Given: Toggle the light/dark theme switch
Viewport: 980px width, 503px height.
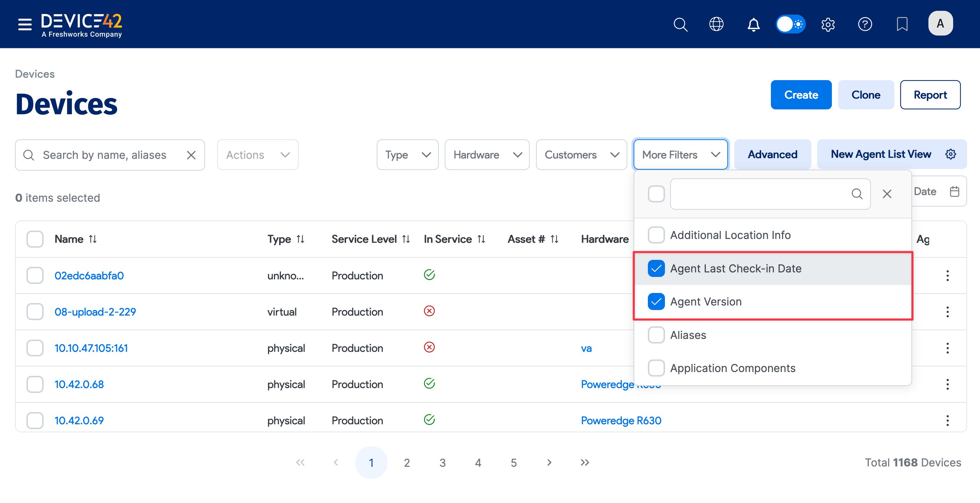Looking at the screenshot, I should pyautogui.click(x=790, y=24).
